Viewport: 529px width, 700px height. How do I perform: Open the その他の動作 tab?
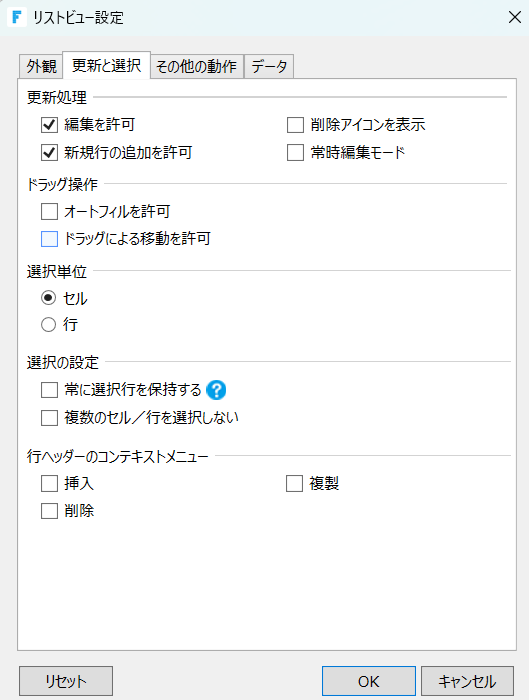197,67
